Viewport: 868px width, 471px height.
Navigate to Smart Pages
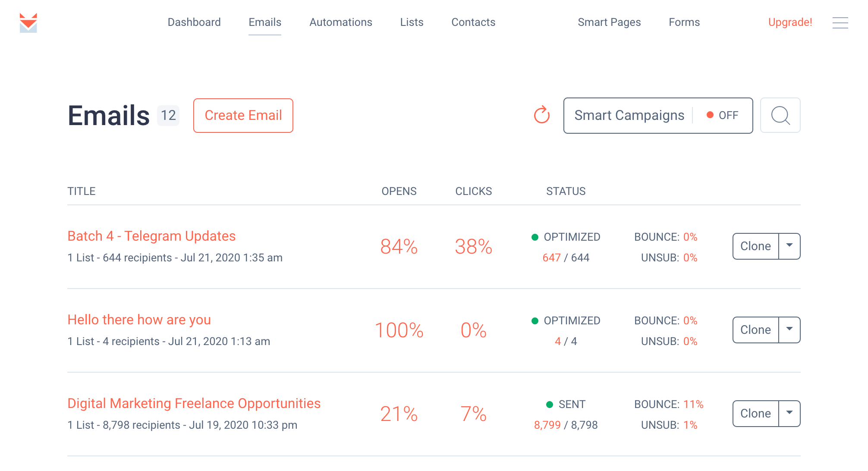609,22
